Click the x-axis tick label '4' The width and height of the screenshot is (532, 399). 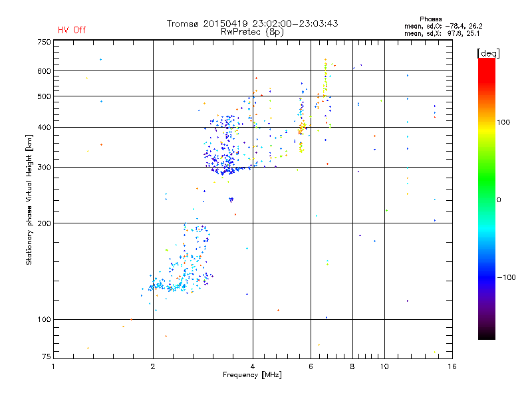(253, 366)
